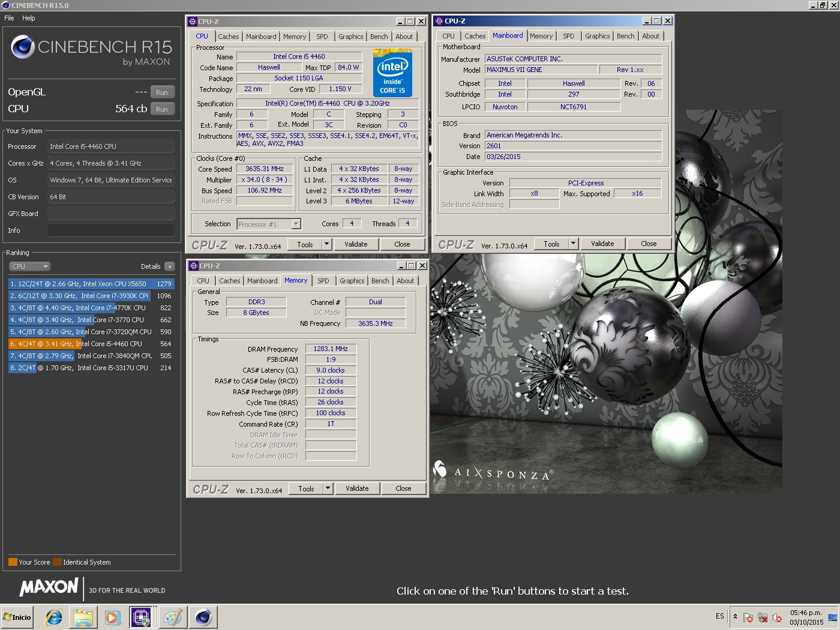Click the disconnected network tray icon
Image resolution: width=840 pixels, height=630 pixels.
click(x=763, y=617)
